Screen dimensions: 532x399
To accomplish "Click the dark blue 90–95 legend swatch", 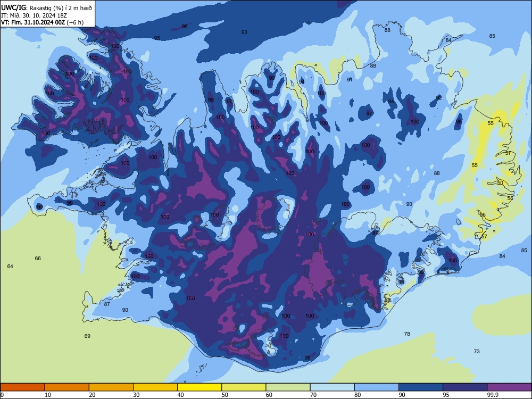I will (x=421, y=387).
